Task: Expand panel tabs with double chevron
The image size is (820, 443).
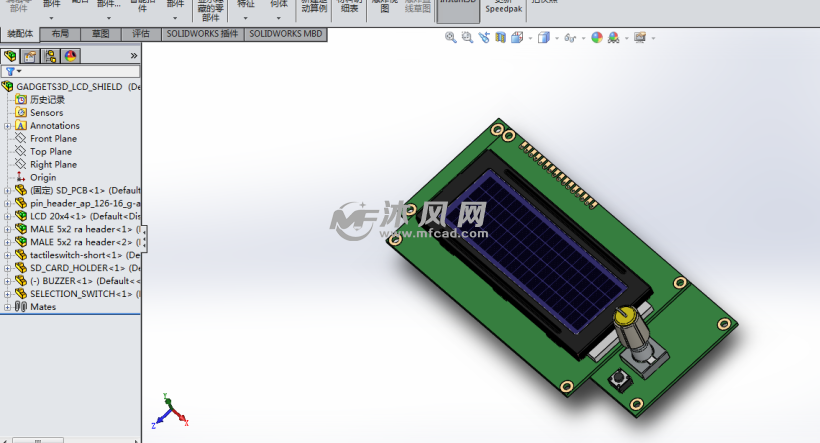Action: [134, 55]
